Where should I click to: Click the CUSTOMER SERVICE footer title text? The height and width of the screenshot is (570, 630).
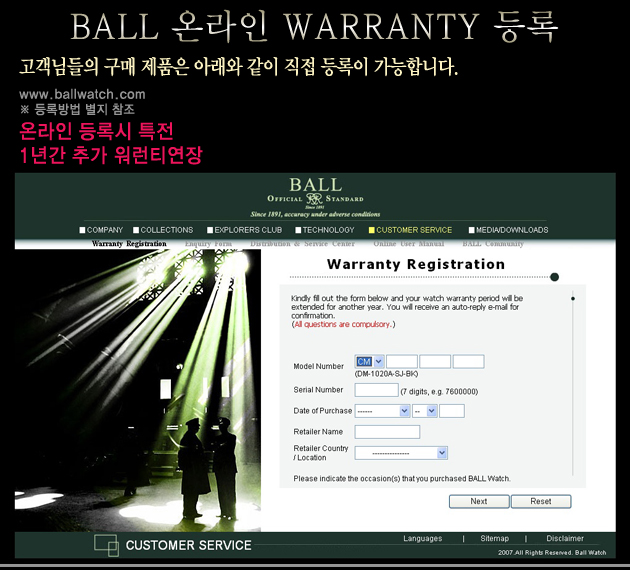click(188, 545)
